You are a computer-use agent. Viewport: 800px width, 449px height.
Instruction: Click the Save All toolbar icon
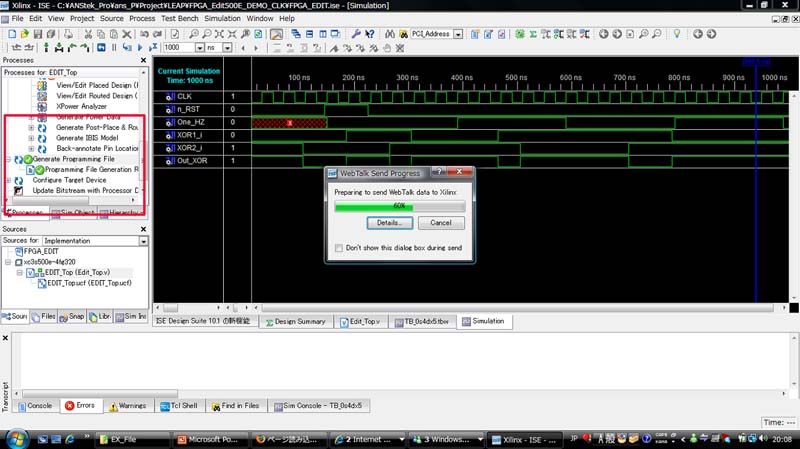point(51,34)
